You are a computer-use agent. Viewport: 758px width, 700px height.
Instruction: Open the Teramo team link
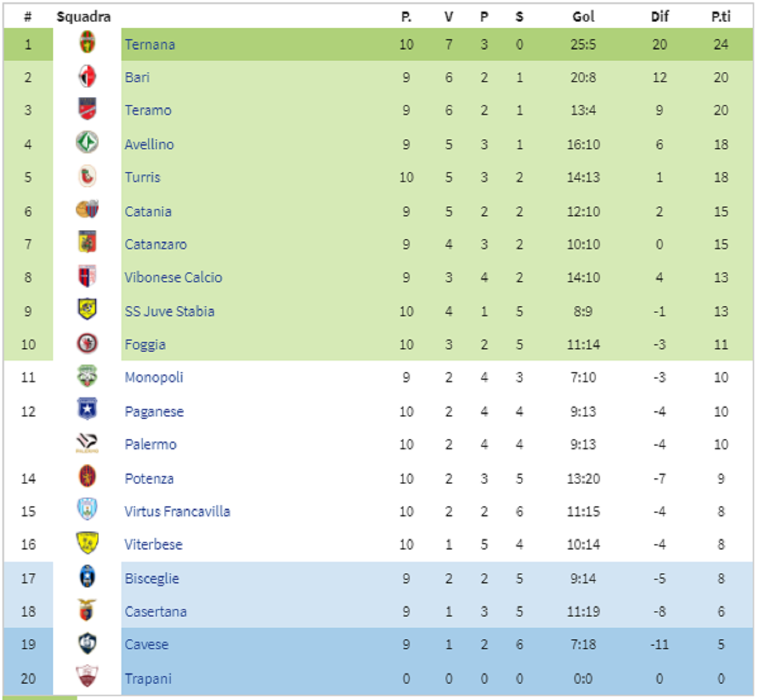click(148, 110)
